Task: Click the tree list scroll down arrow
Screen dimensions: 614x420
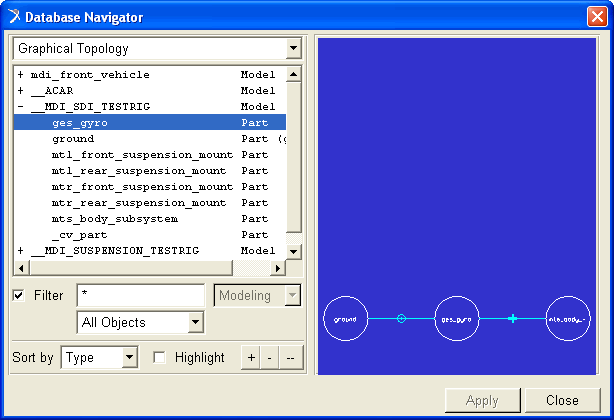Action: [x=293, y=251]
